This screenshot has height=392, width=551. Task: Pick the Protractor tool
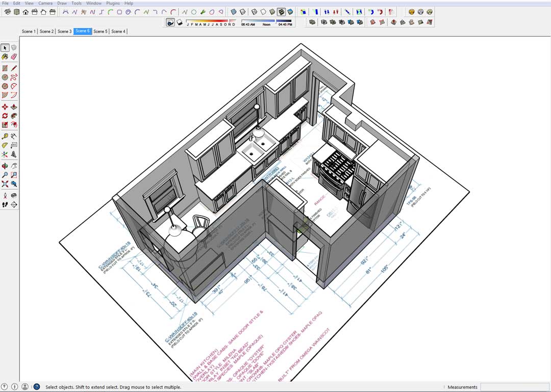pos(5,145)
